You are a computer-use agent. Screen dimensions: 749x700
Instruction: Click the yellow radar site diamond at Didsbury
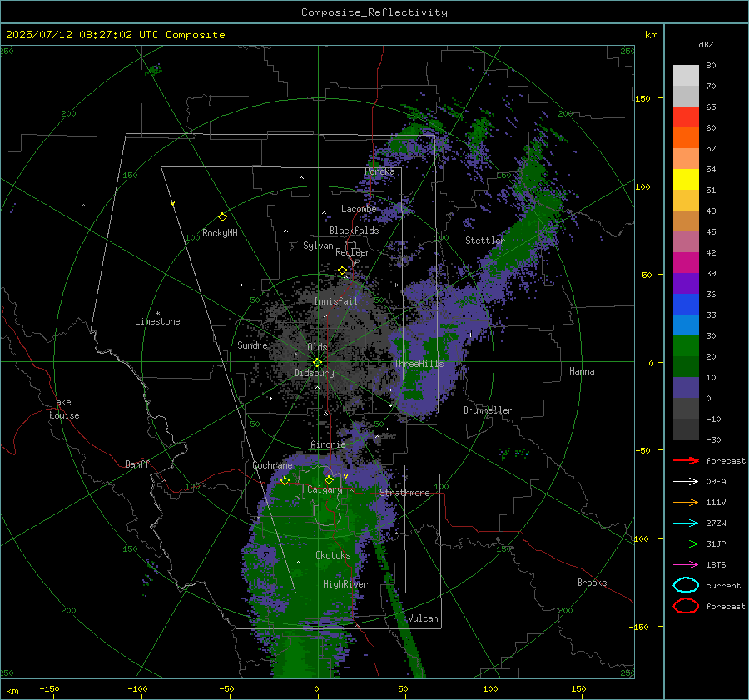[x=317, y=363]
